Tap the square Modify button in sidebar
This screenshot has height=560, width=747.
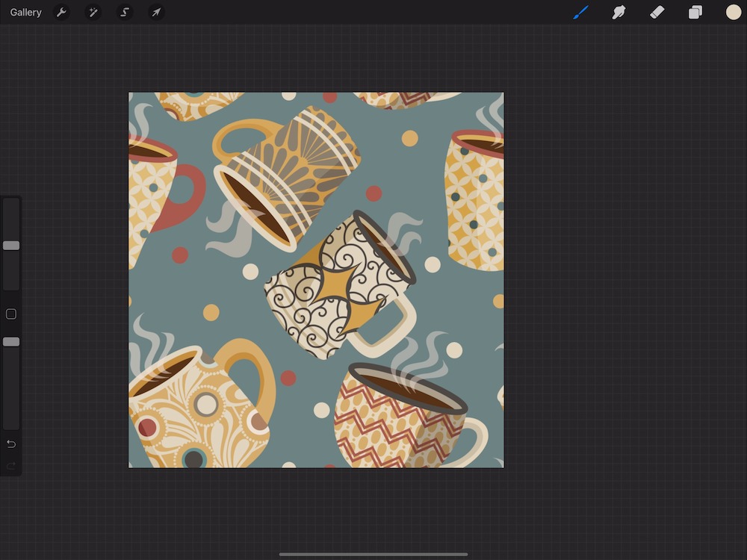pyautogui.click(x=11, y=314)
